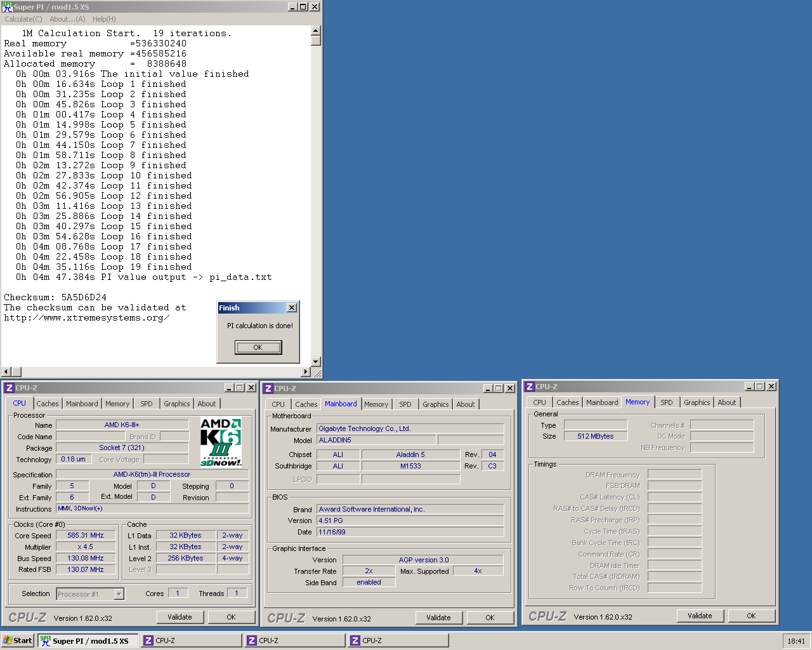Open About tab in the rightmost CPU-Z window
This screenshot has width=812, height=650.
[727, 402]
